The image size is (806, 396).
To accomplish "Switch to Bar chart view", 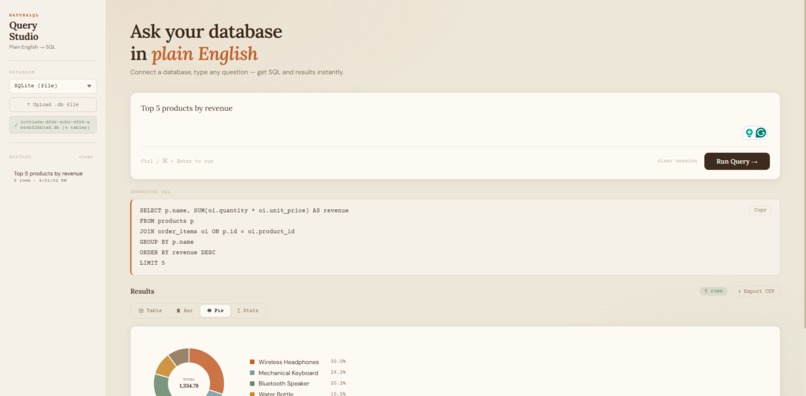I will (x=185, y=311).
